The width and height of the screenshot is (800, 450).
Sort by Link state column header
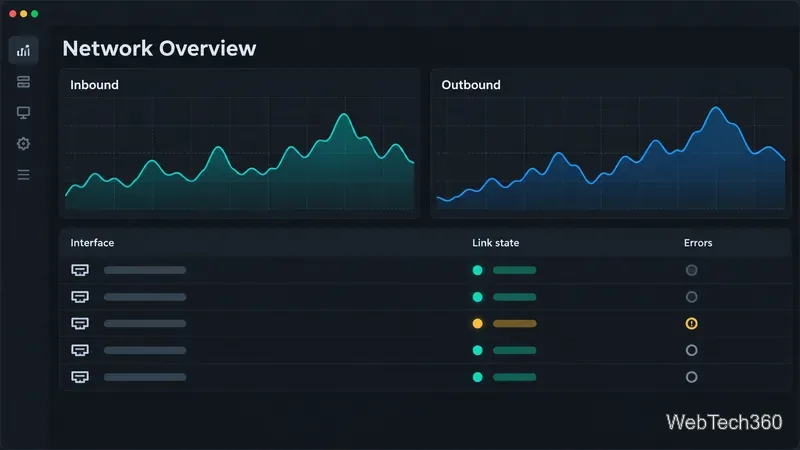click(495, 243)
